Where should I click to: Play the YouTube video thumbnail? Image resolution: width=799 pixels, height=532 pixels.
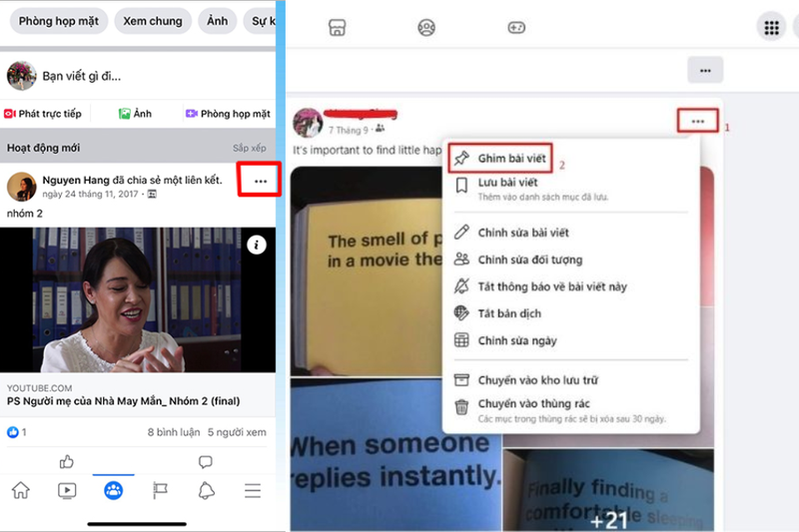[x=138, y=299]
